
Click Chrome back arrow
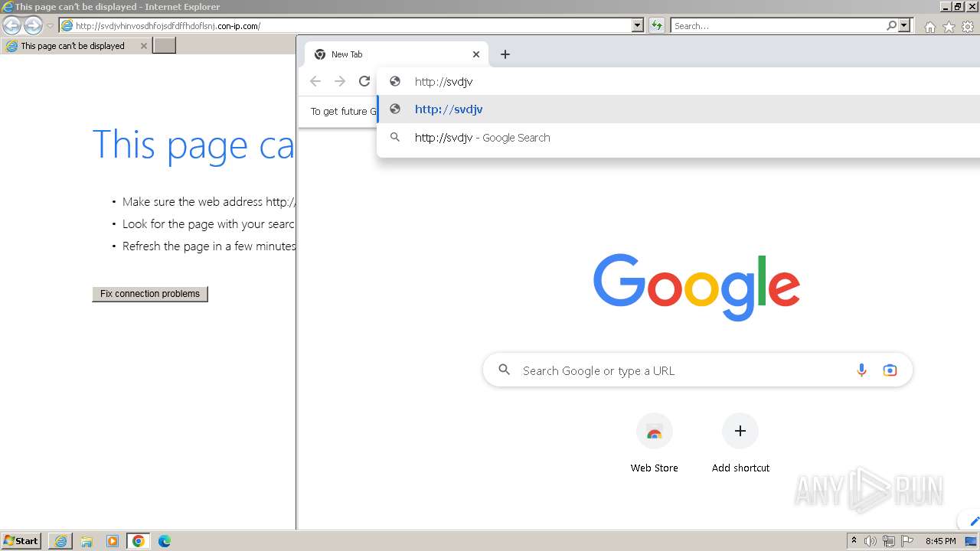315,81
